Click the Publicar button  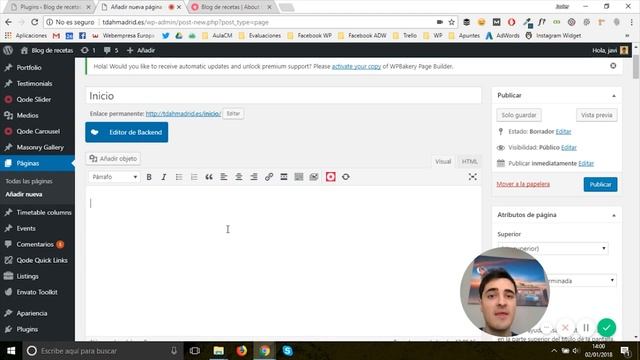(600, 184)
